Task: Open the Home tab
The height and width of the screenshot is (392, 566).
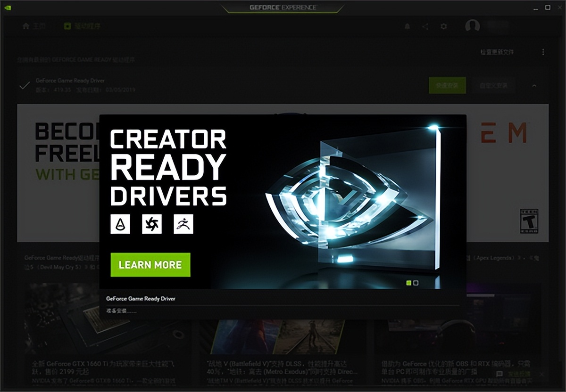Action: pos(34,26)
